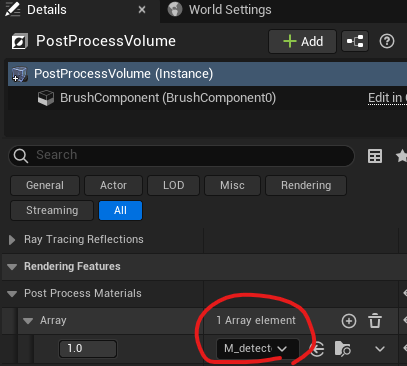Switch to the World Settings tab
Viewport: 407px width, 366px height.
(220, 10)
